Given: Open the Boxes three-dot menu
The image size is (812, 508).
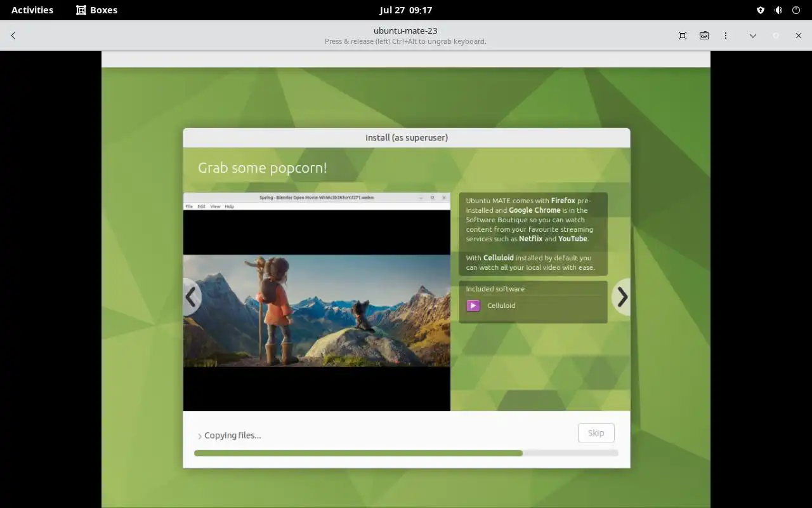Looking at the screenshot, I should coord(726,36).
